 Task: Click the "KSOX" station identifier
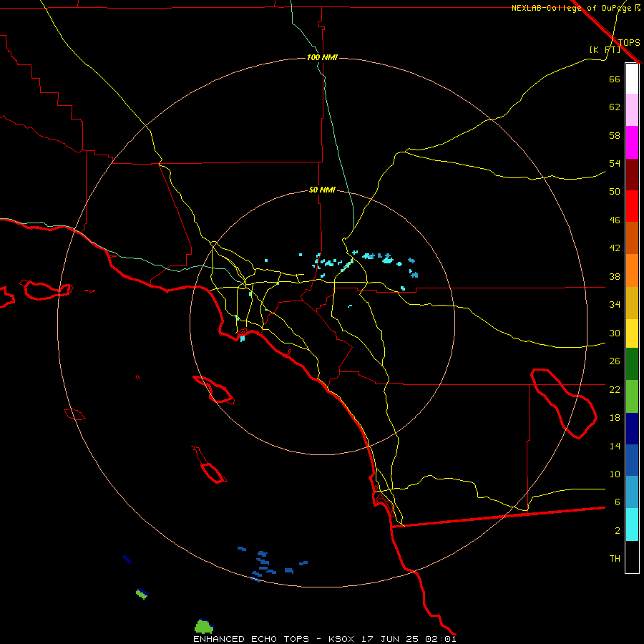point(341,639)
